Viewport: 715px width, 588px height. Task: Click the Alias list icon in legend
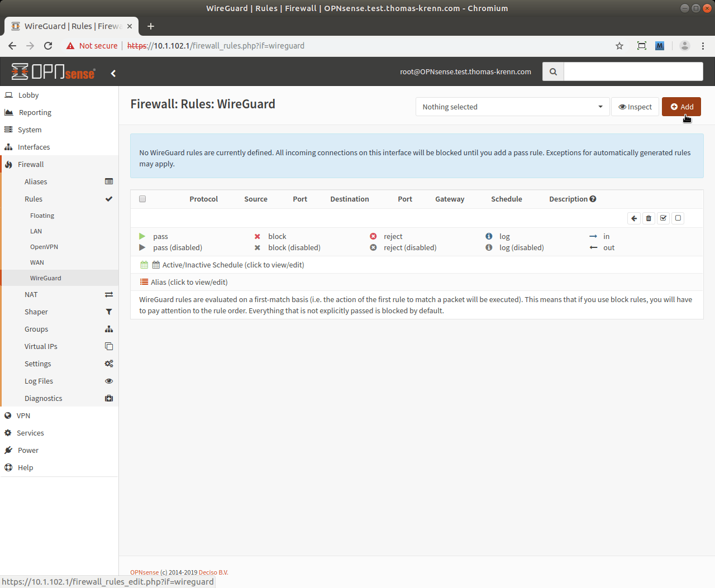(x=144, y=282)
